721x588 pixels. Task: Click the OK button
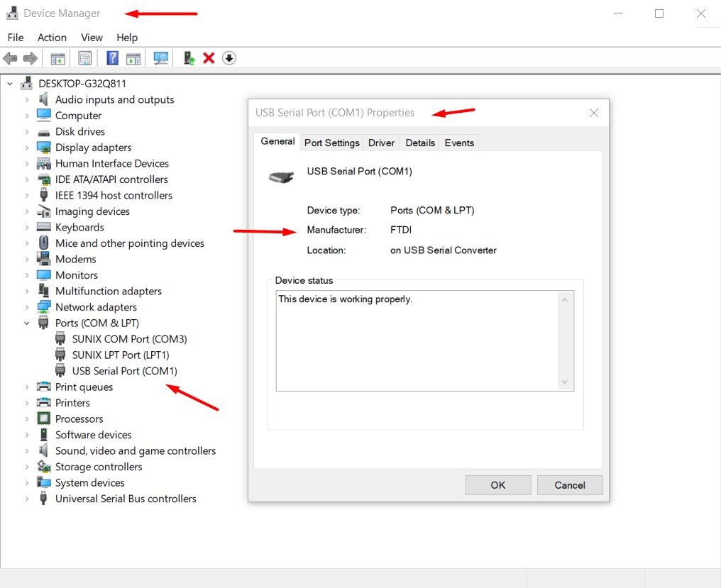(x=498, y=485)
